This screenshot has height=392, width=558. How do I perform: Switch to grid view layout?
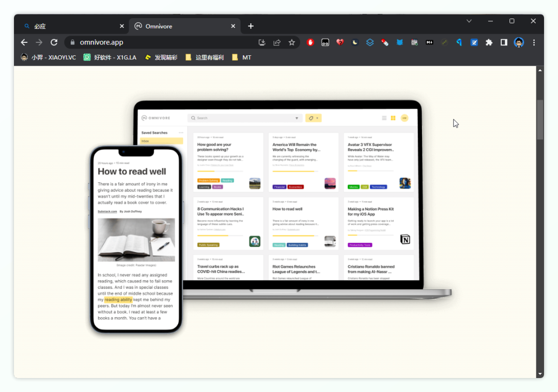(x=393, y=118)
